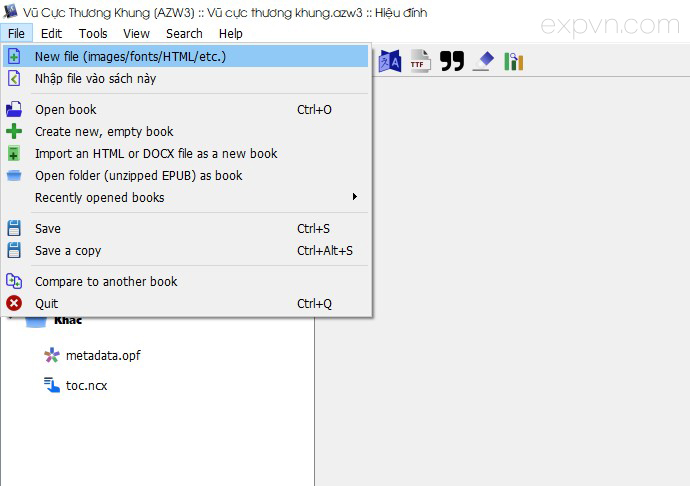Click the translate/language book toolbar icon

(x=389, y=62)
